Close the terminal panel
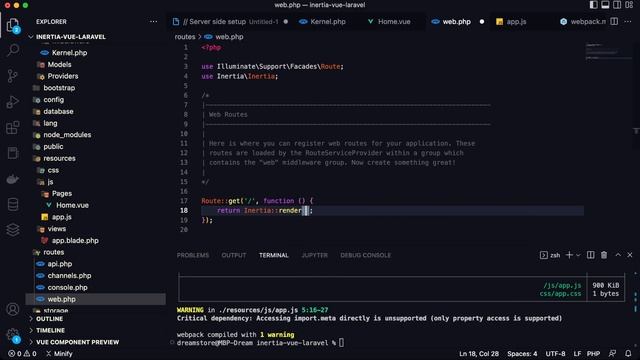 [x=630, y=255]
